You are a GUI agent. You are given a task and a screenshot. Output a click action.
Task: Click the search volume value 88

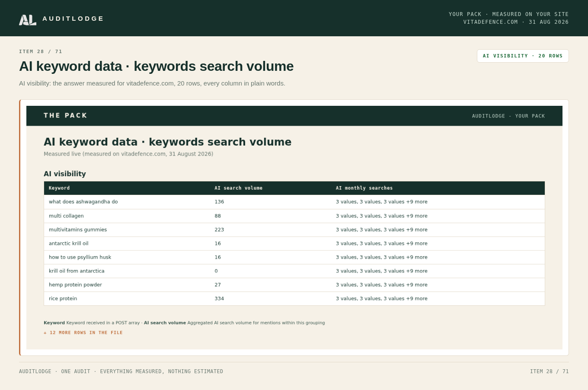click(217, 216)
